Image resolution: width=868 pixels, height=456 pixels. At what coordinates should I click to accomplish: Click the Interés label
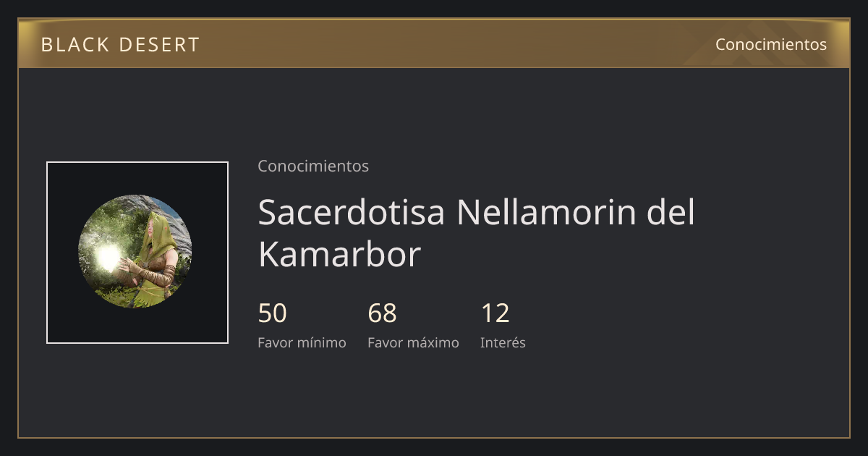[x=503, y=342]
